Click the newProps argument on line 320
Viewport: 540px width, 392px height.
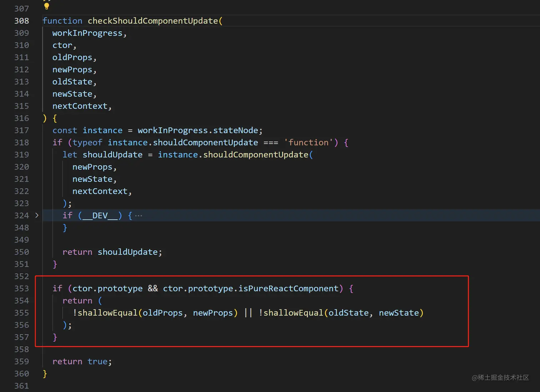pyautogui.click(x=92, y=167)
